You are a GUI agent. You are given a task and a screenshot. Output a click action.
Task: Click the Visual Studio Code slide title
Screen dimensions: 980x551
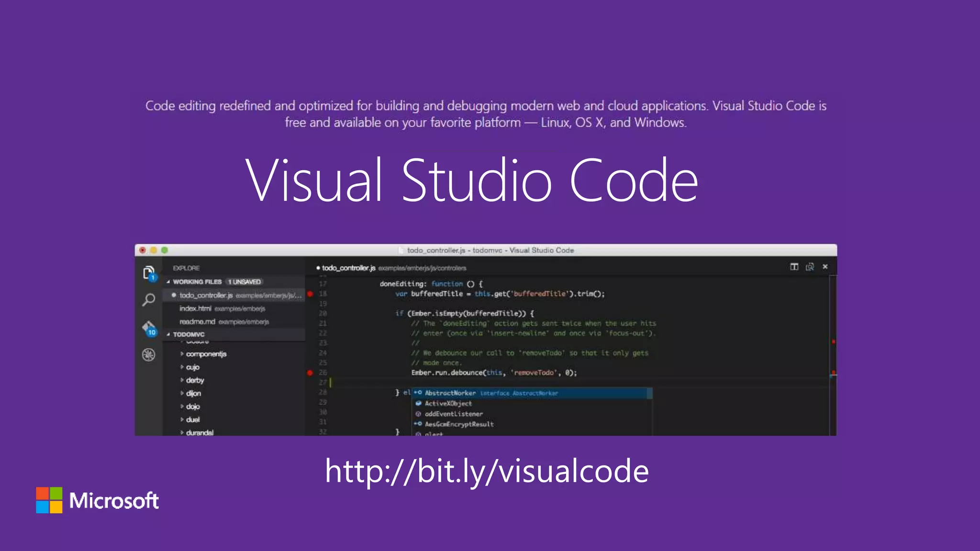[472, 180]
